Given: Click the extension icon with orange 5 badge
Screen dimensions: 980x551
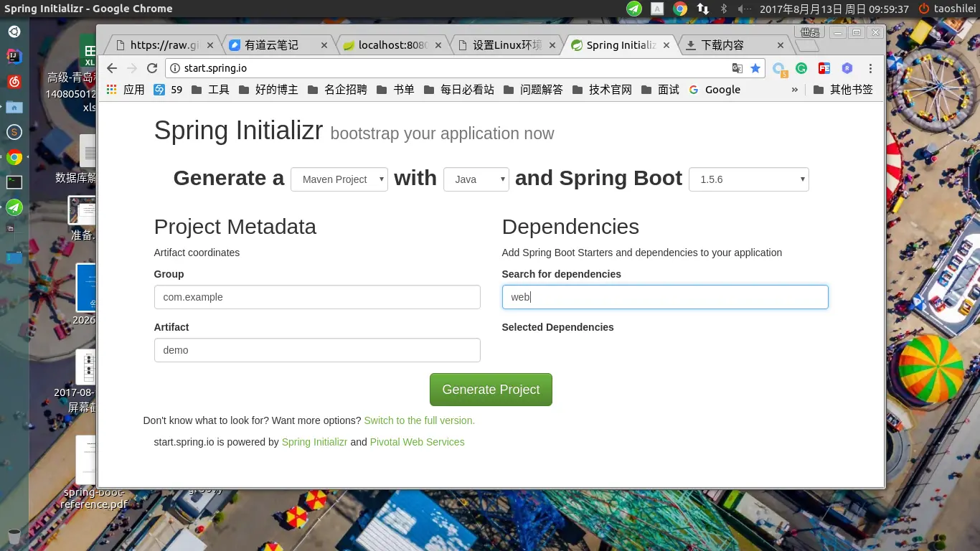Looking at the screenshot, I should (780, 70).
